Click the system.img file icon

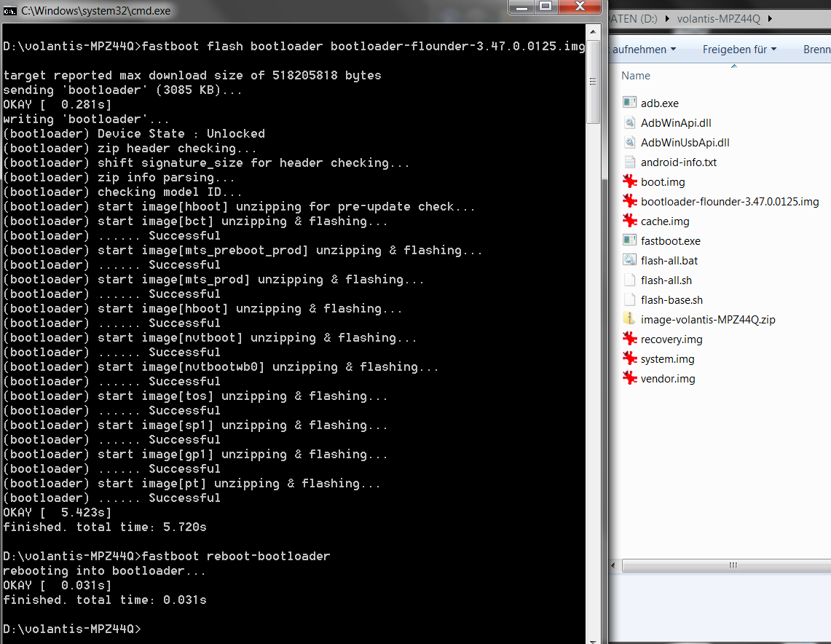pos(630,359)
